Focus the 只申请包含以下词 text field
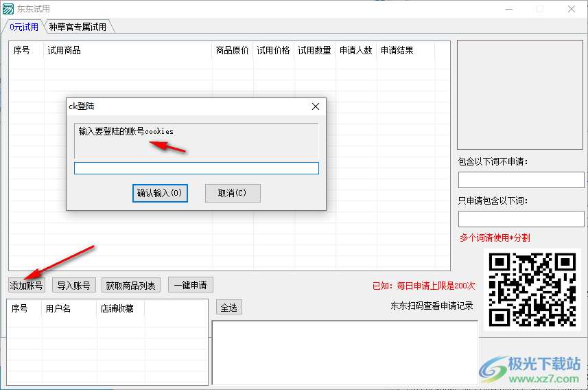 [x=521, y=219]
